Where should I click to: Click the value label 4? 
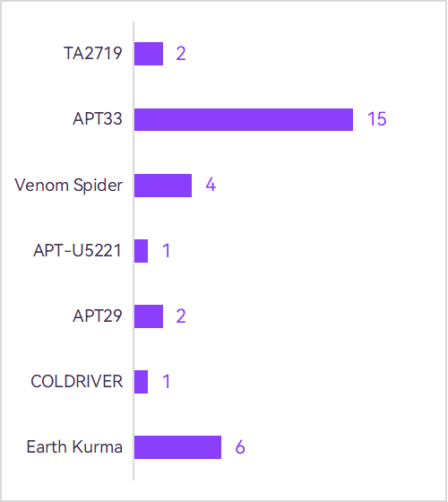(x=211, y=185)
